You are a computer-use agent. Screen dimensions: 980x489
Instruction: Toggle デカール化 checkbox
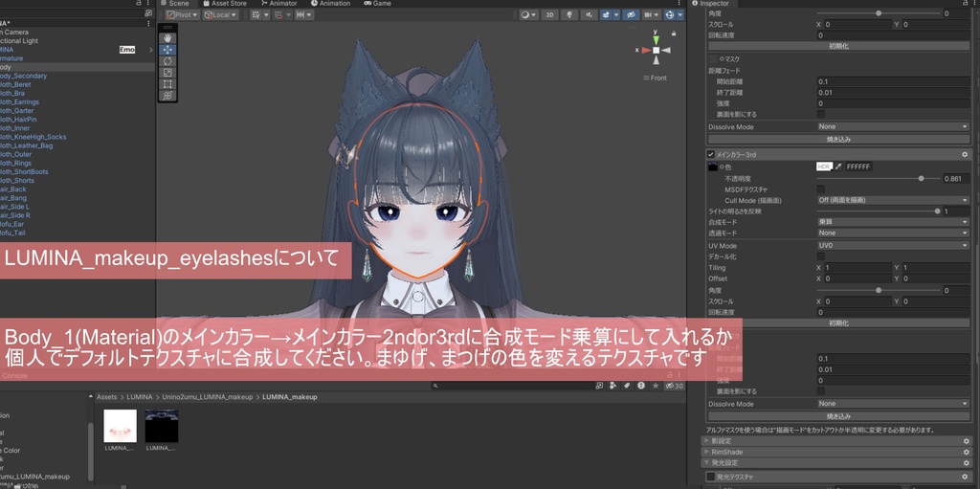(x=820, y=256)
